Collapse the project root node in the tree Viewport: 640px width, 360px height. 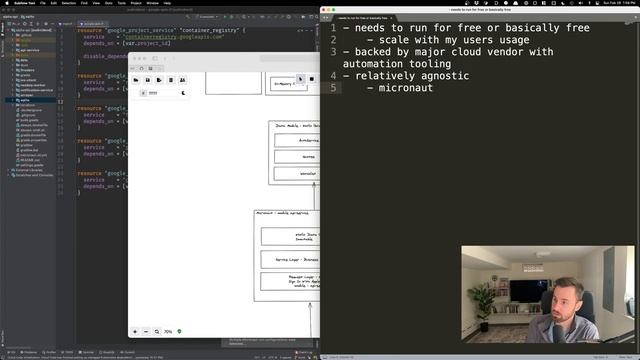click(x=9, y=30)
